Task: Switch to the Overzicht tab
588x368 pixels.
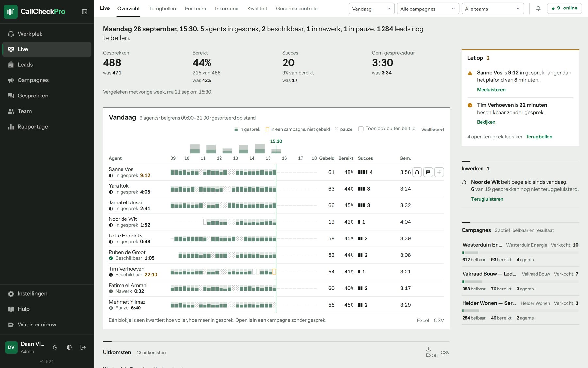Action: coord(128,9)
